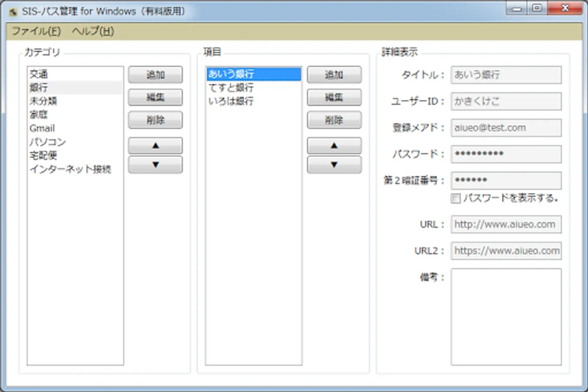Screen dimensions: 588x392
Task: Select the 銀行 category
Action: coord(75,88)
